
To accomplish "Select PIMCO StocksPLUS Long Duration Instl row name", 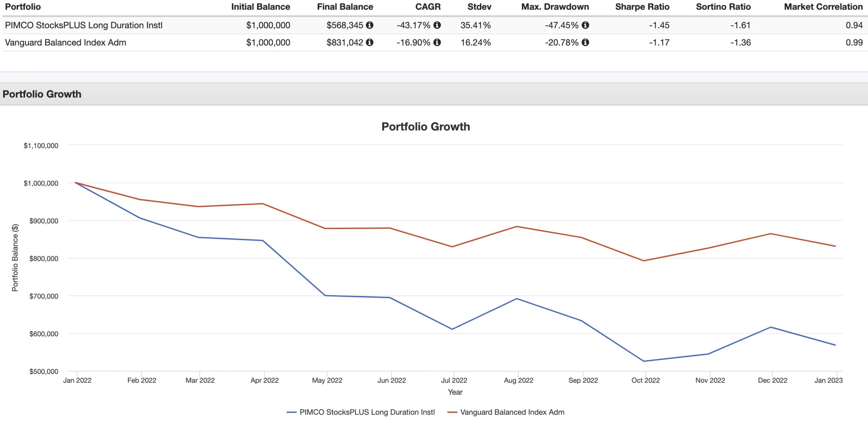I will point(84,25).
